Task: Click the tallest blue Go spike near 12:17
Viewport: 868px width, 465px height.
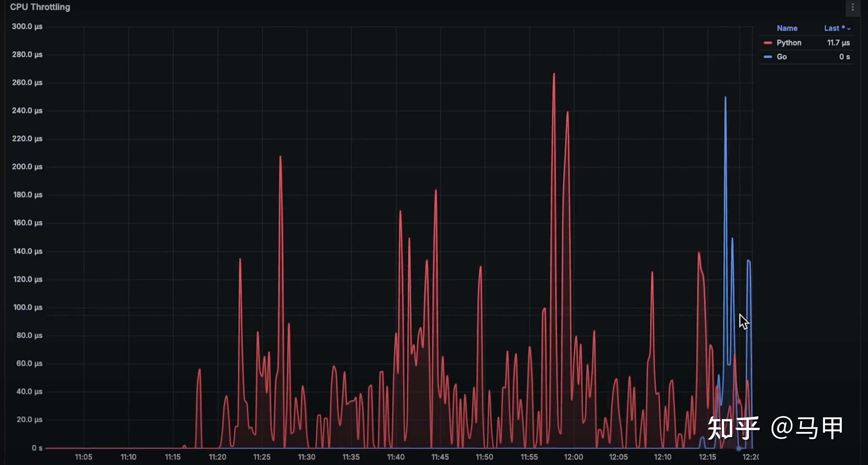Action: pos(725,98)
